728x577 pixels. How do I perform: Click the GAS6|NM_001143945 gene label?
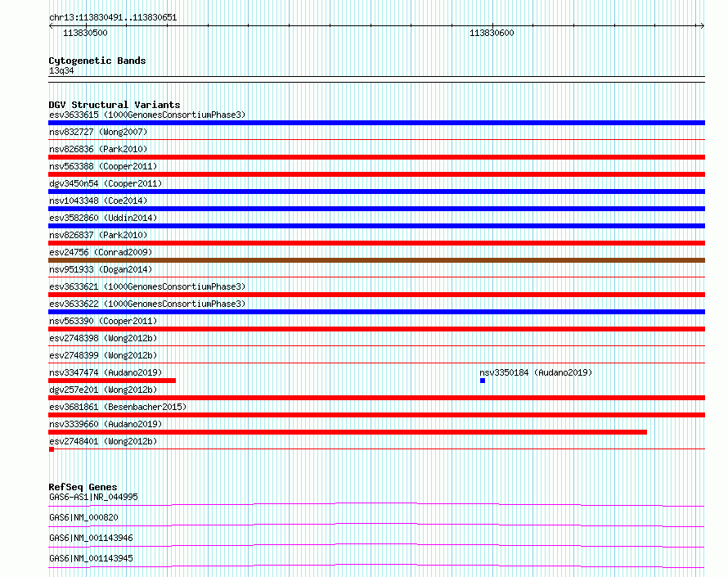click(91, 558)
